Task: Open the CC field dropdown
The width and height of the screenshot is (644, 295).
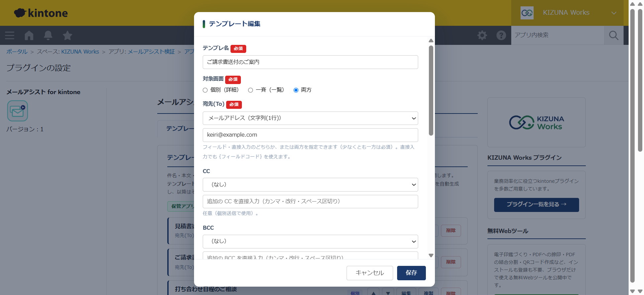Action: coord(310,185)
